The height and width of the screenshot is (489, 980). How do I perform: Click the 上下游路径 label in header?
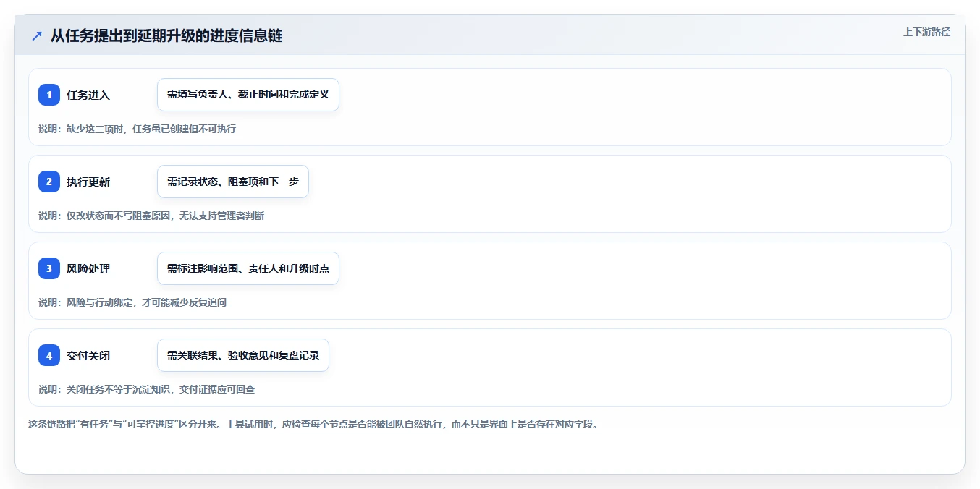click(926, 32)
